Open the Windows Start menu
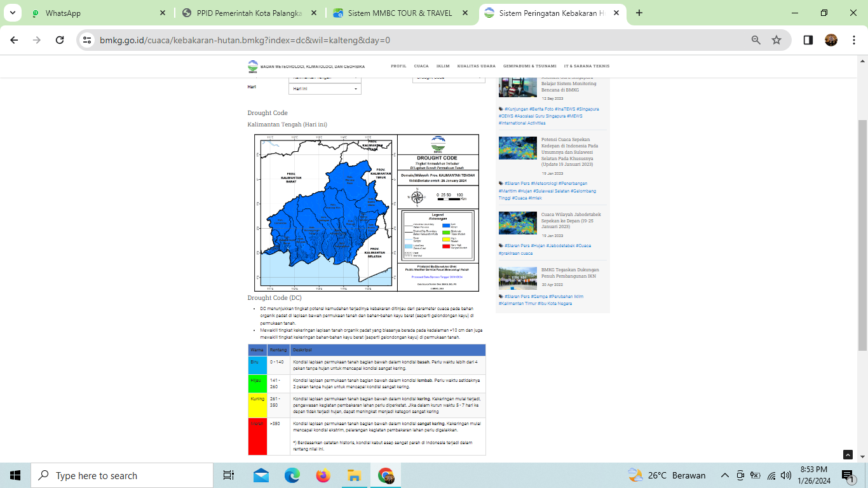This screenshot has width=868, height=488. (x=15, y=475)
